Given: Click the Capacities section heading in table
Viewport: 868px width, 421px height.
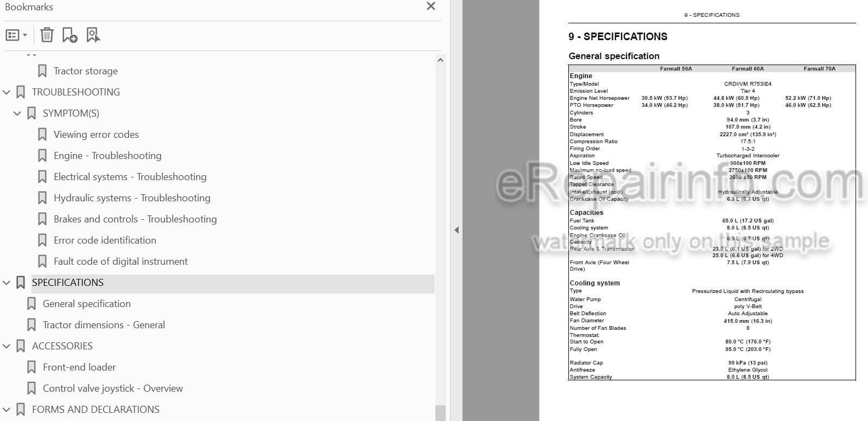Looking at the screenshot, I should (586, 213).
